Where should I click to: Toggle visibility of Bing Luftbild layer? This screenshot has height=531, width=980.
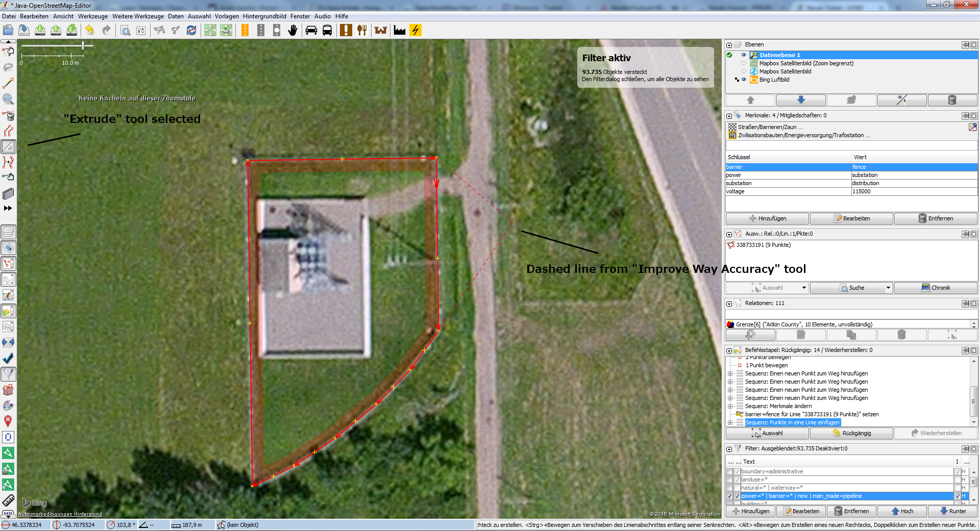(x=744, y=80)
